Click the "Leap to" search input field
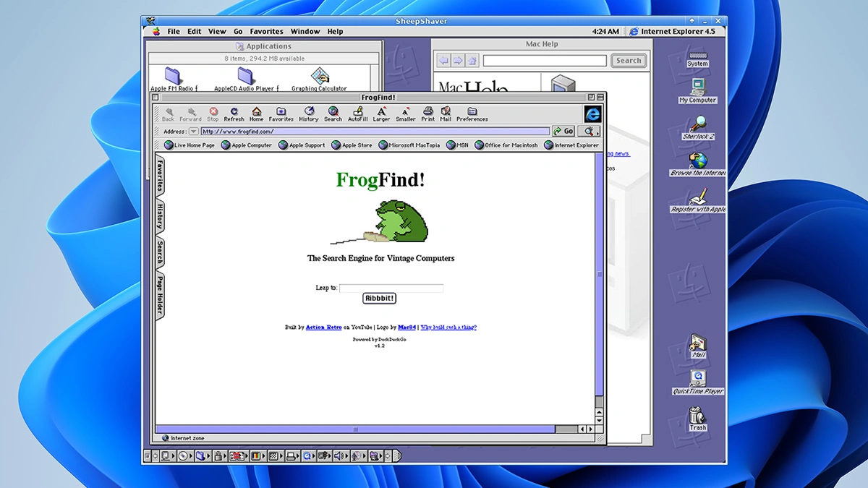The height and width of the screenshot is (488, 868). click(391, 288)
